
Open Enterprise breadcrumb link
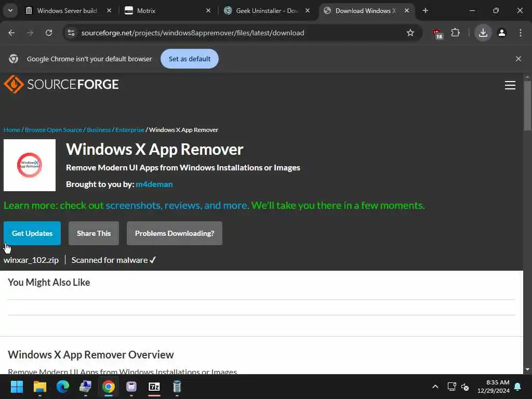pos(129,130)
